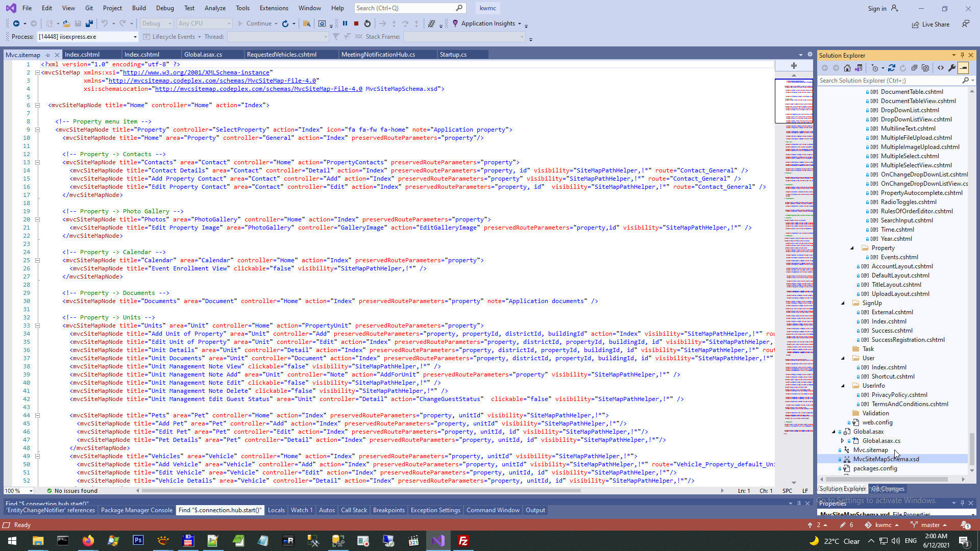Switch to the Startup.cs tab

pyautogui.click(x=453, y=55)
